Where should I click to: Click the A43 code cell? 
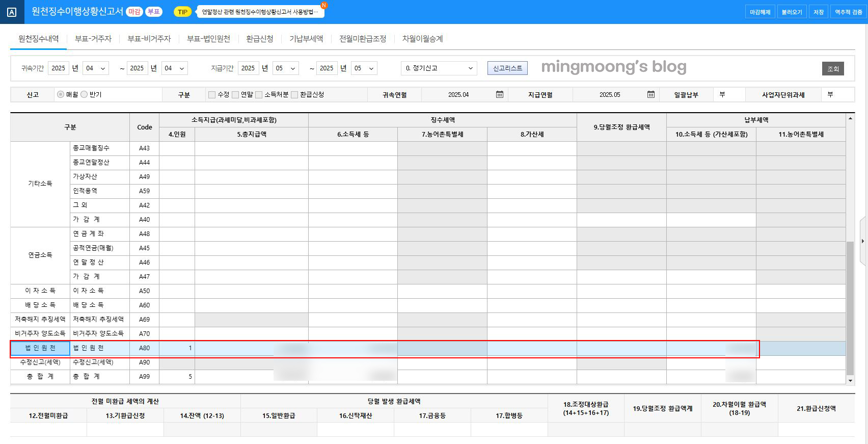point(145,148)
